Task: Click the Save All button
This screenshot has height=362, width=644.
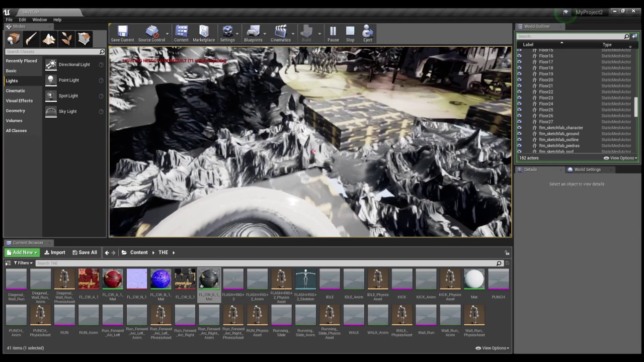Action: [x=85, y=252]
